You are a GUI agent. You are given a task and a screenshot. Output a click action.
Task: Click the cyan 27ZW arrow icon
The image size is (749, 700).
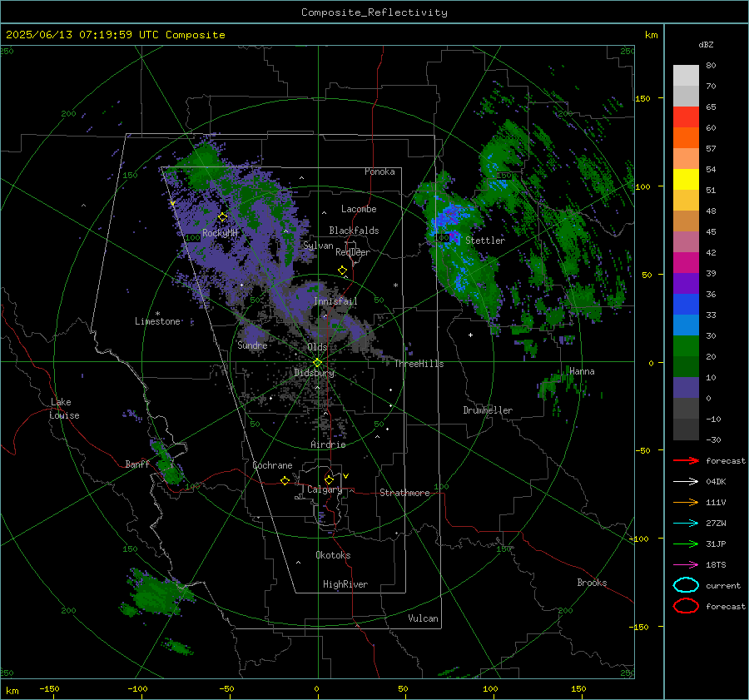click(686, 524)
